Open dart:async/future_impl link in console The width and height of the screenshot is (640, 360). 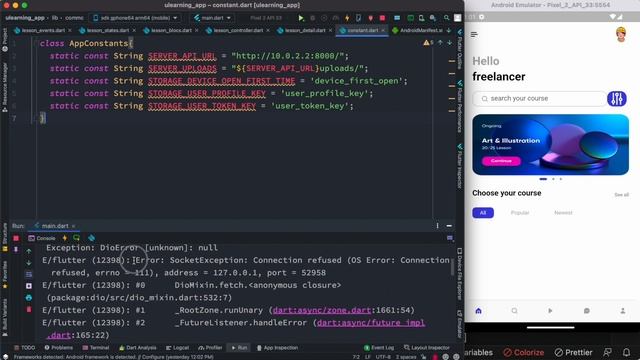(x=371, y=323)
